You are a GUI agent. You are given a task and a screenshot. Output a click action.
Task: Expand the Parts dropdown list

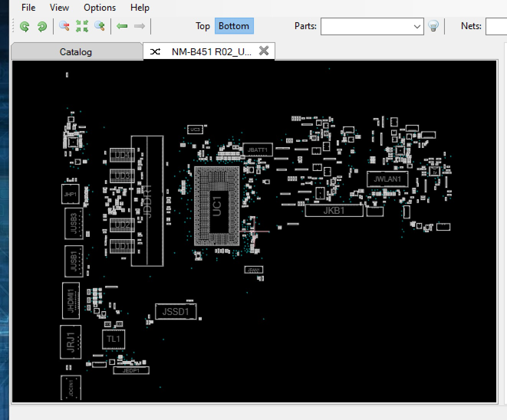pos(417,27)
